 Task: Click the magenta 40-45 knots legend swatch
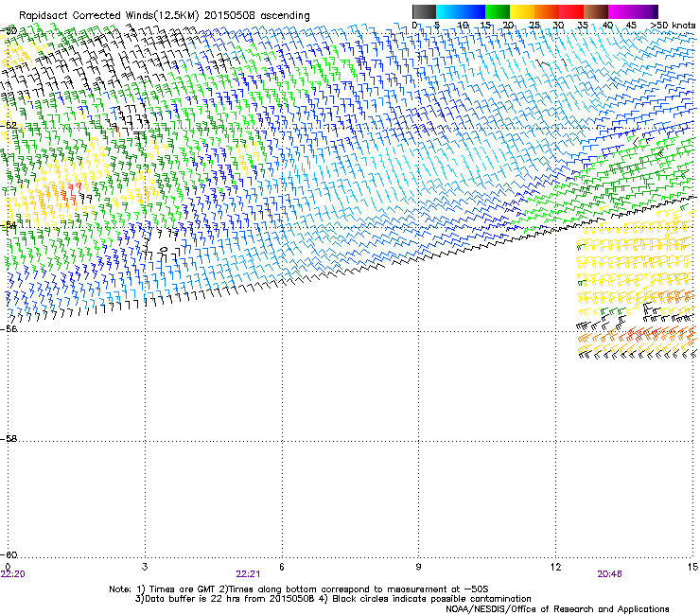tap(621, 11)
